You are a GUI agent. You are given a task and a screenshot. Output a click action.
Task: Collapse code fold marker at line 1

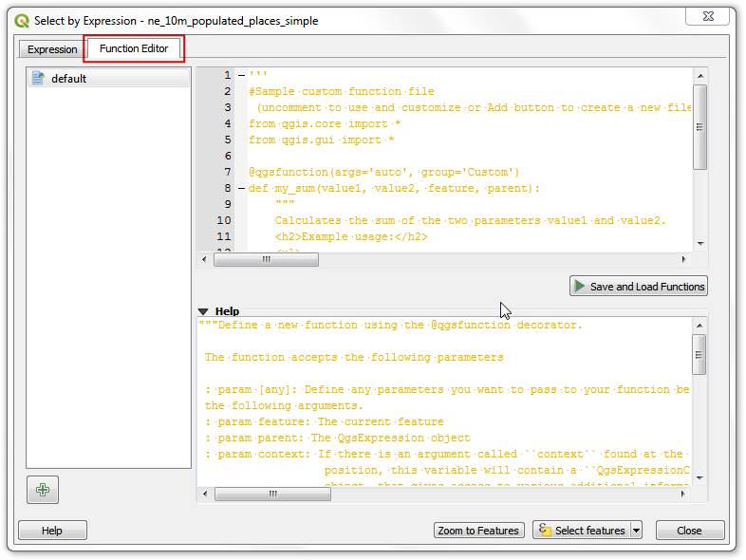240,76
